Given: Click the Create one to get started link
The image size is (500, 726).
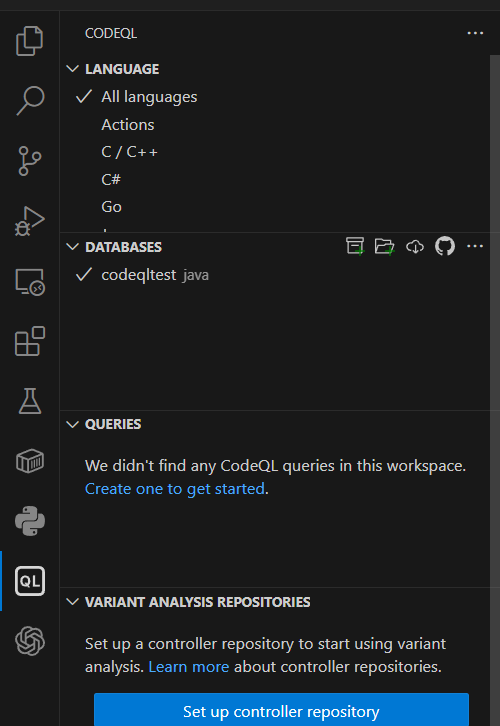Looking at the screenshot, I should click(x=175, y=489).
